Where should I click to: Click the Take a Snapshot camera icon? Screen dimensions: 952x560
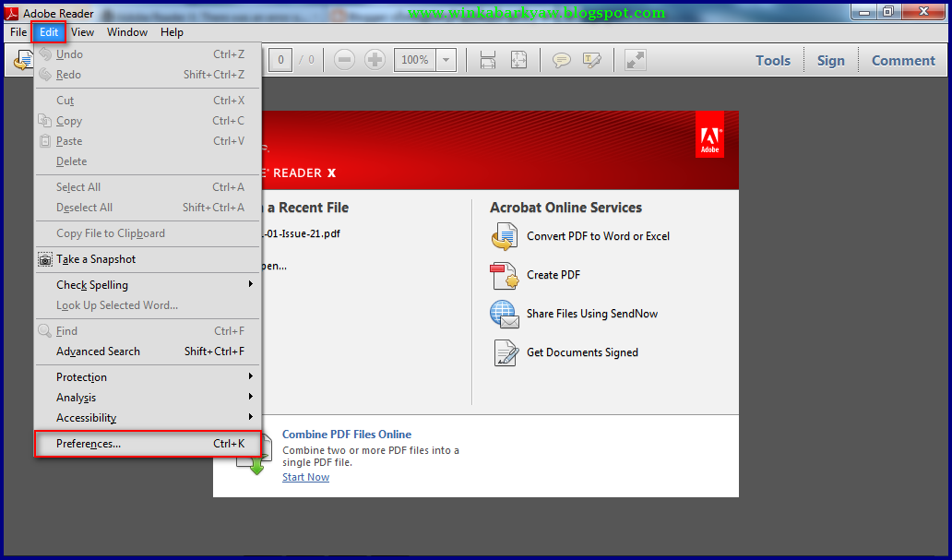pos(45,259)
